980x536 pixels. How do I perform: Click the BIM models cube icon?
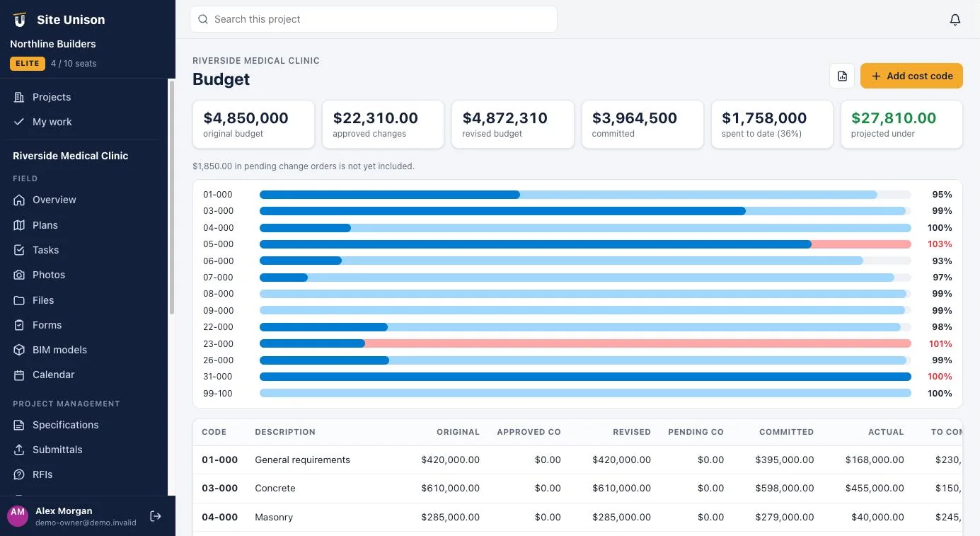[x=19, y=350]
